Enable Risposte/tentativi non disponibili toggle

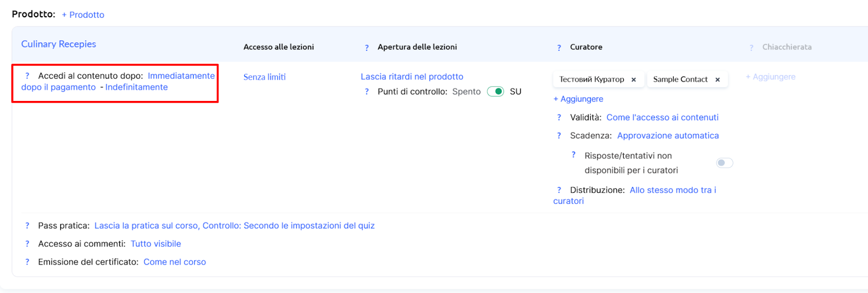[x=724, y=163]
